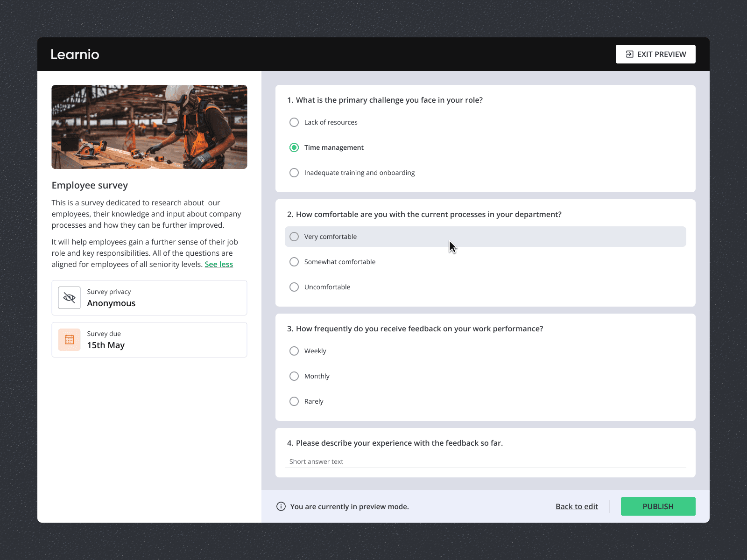Pick the 'Weekly' feedback option
The height and width of the screenshot is (560, 747).
(294, 351)
